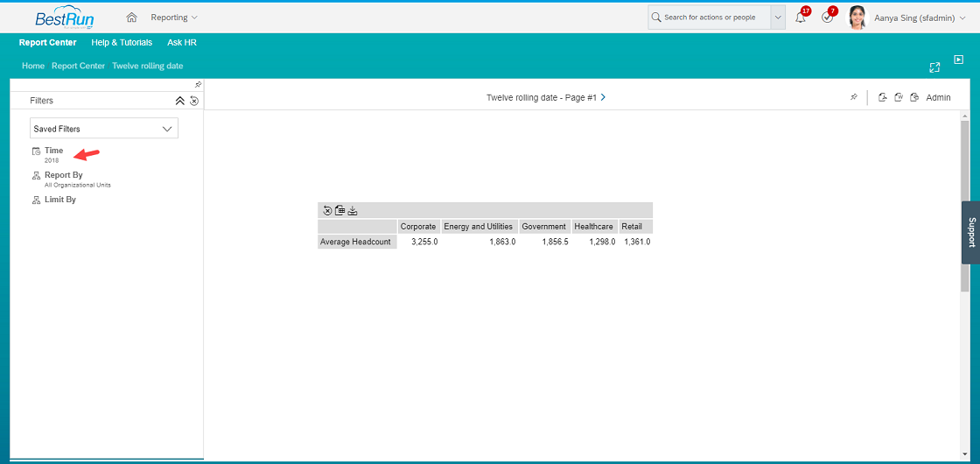The image size is (980, 464).
Task: Click the Filters panel heading
Action: point(41,100)
